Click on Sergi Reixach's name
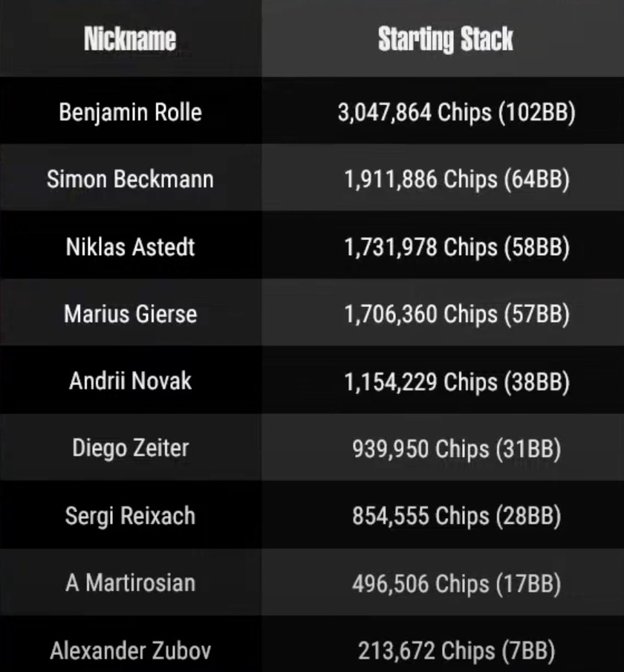Screen dimensions: 624x672 click(x=130, y=515)
